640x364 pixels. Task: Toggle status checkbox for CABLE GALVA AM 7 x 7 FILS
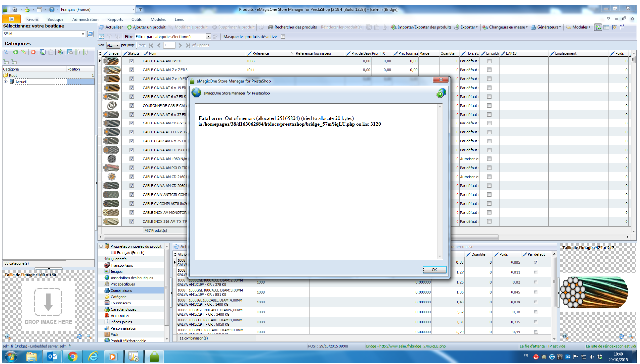[131, 70]
